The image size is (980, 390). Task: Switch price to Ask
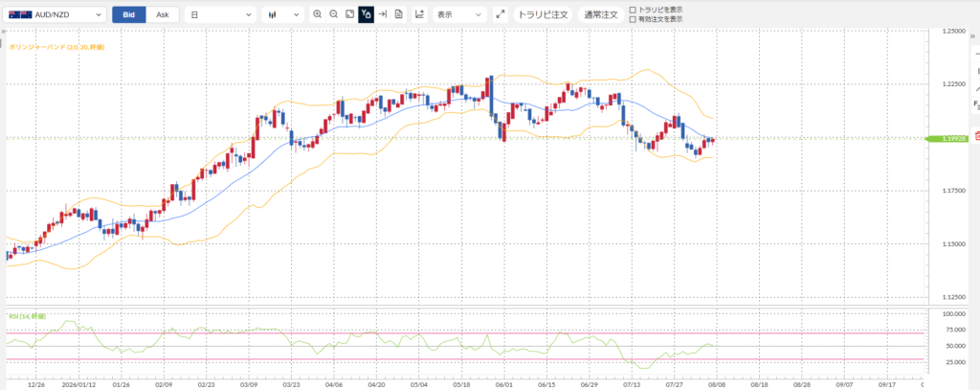point(163,14)
